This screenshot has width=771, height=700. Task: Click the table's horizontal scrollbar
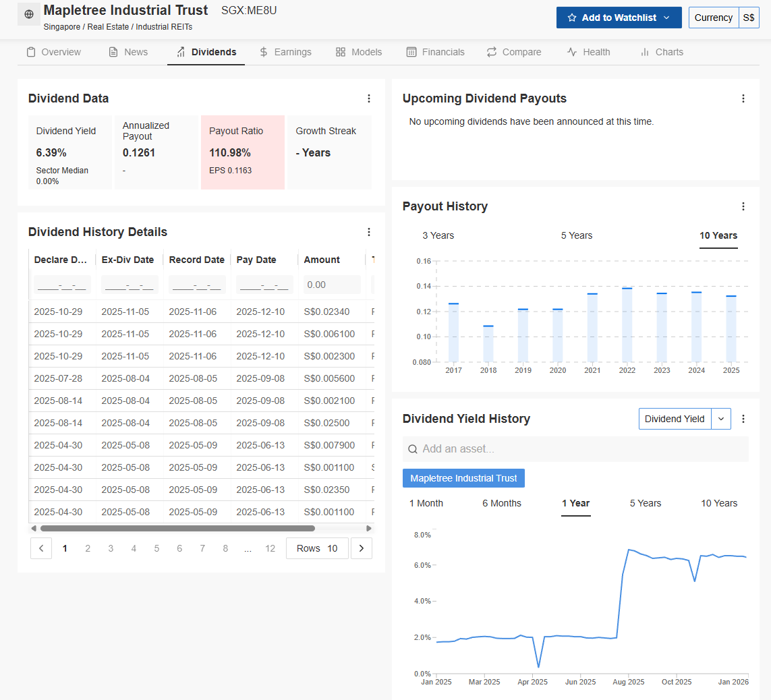click(177, 529)
